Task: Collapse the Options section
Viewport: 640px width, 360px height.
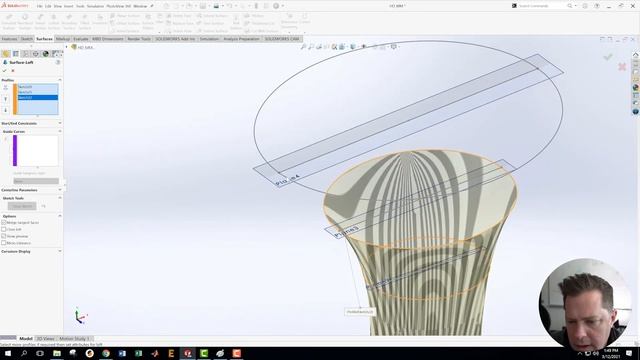Action: (x=60, y=216)
